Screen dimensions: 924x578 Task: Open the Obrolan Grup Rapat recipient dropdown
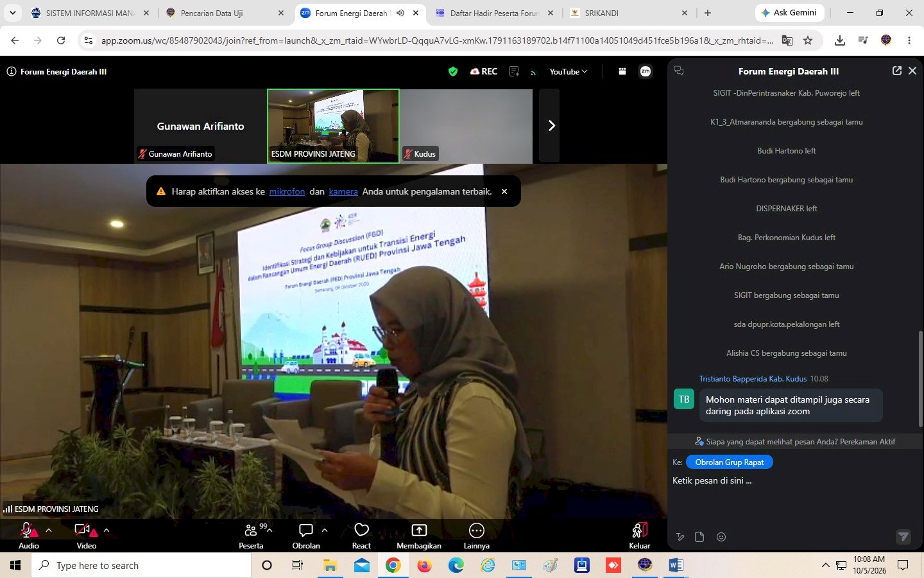tap(730, 462)
